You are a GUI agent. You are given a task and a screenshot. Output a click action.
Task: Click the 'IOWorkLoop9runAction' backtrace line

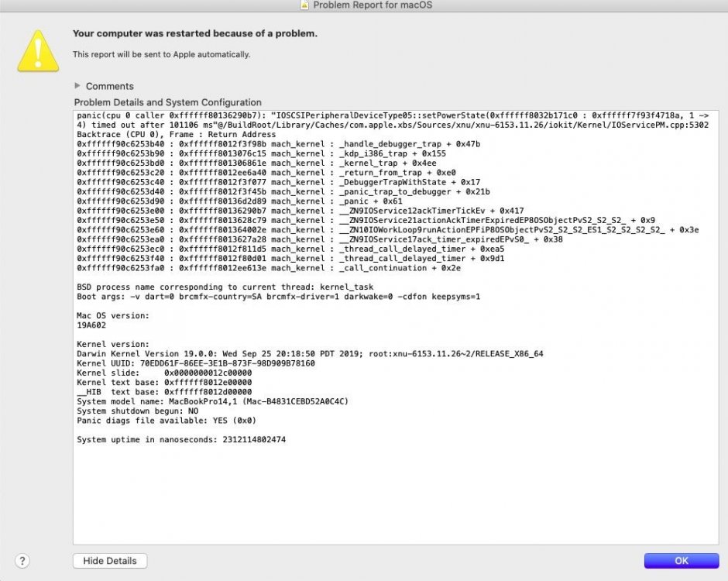(x=388, y=229)
